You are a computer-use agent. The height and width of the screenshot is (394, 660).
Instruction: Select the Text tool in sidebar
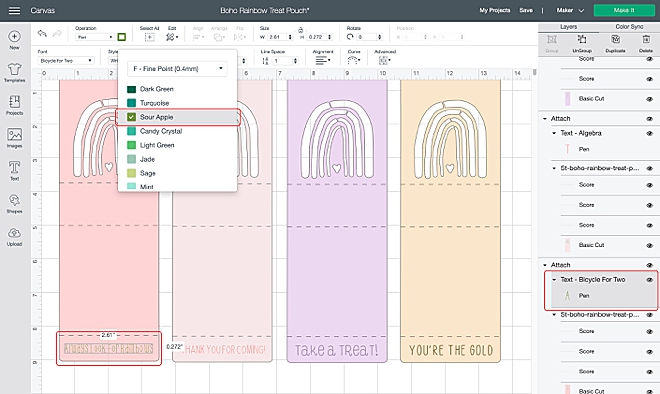coord(14,168)
